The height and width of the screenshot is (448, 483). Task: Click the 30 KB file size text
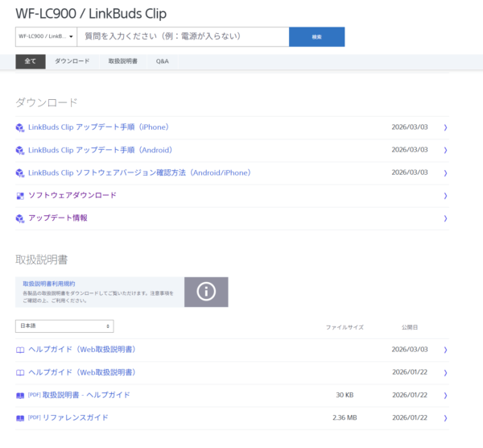[x=345, y=395]
